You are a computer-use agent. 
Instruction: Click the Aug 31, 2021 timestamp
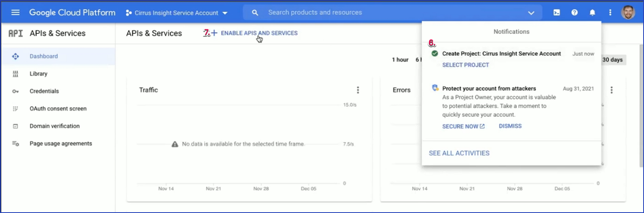578,88
